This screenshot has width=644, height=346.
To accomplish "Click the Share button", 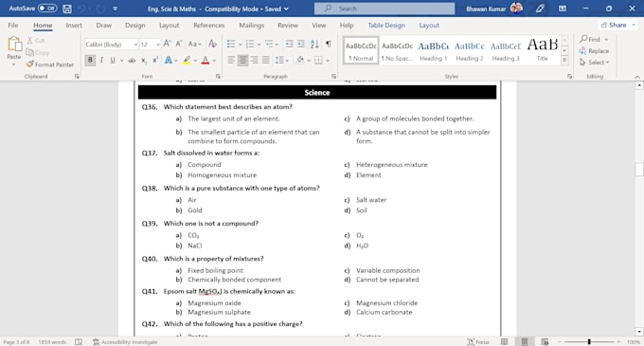I will [x=617, y=25].
